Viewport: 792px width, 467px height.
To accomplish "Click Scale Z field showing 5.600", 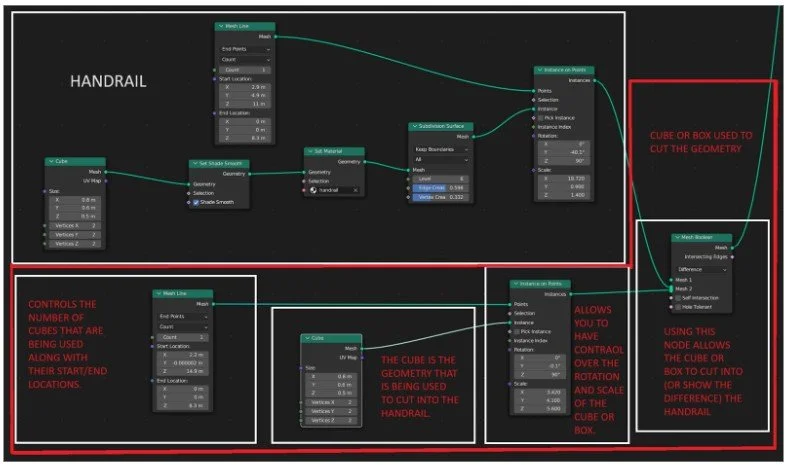I will 539,409.
